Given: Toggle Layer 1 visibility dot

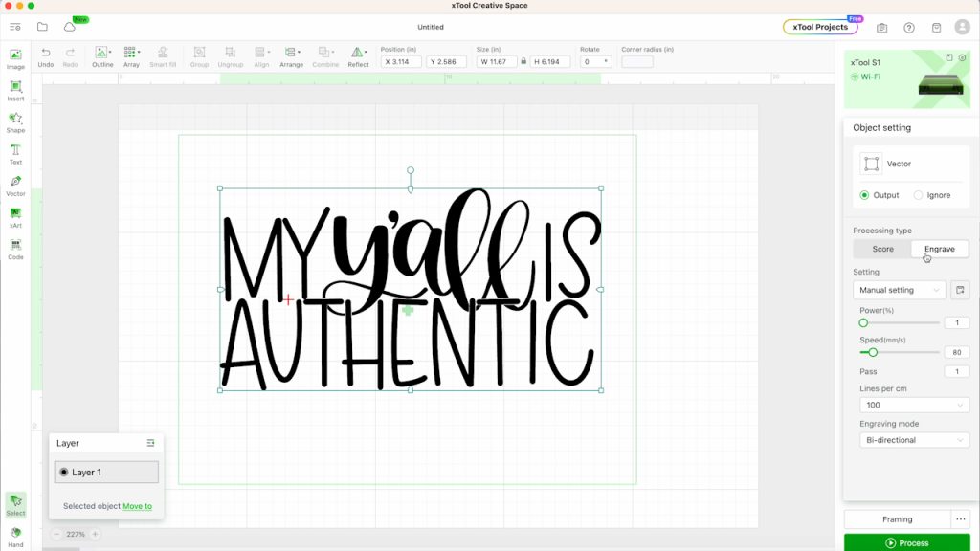Looking at the screenshot, I should pos(64,473).
